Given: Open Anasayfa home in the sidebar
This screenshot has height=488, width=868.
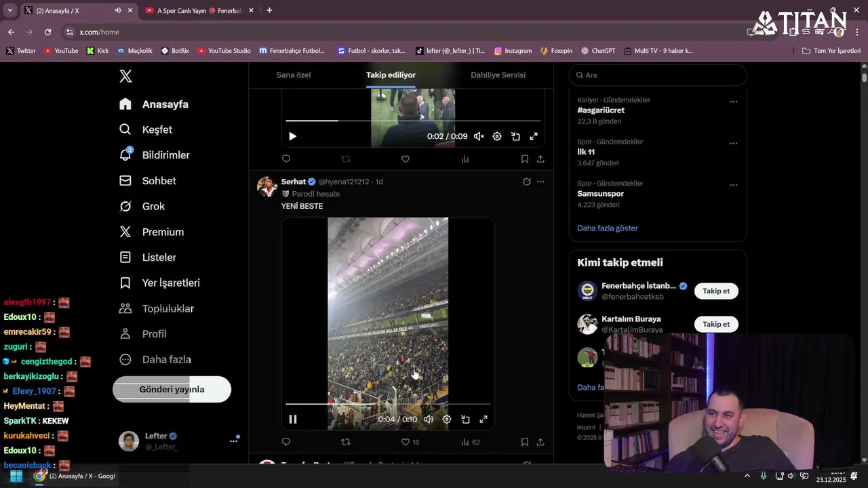Looking at the screenshot, I should [154, 104].
